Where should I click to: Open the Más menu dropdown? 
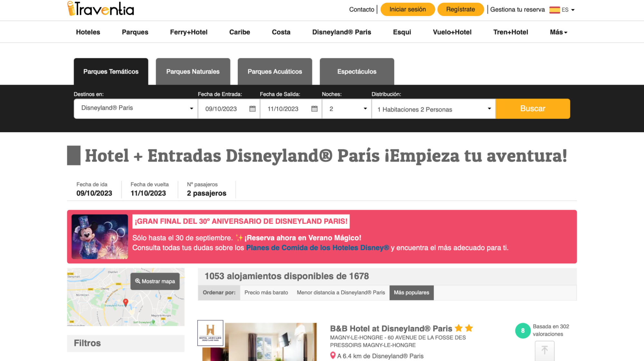558,32
